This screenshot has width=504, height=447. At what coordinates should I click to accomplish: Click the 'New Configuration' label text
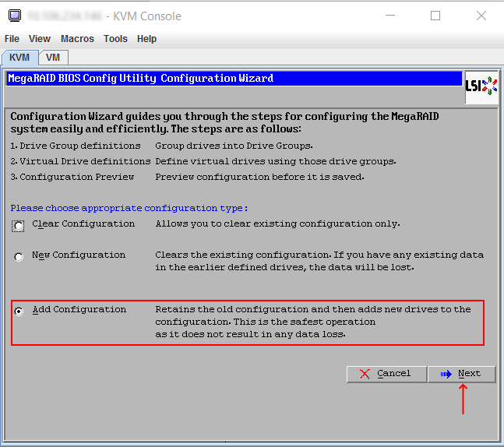[79, 255]
